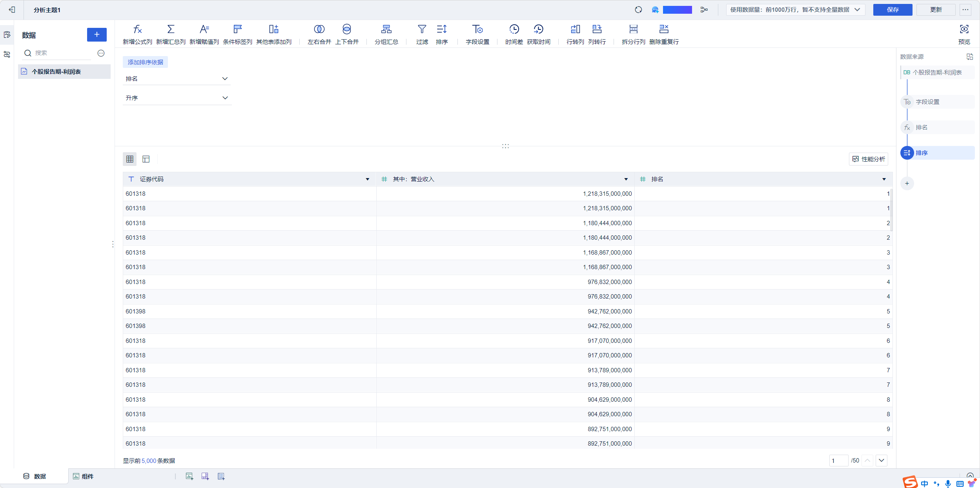The height and width of the screenshot is (488, 980).
Task: Select the 字段设置 step in flow
Action: point(927,102)
